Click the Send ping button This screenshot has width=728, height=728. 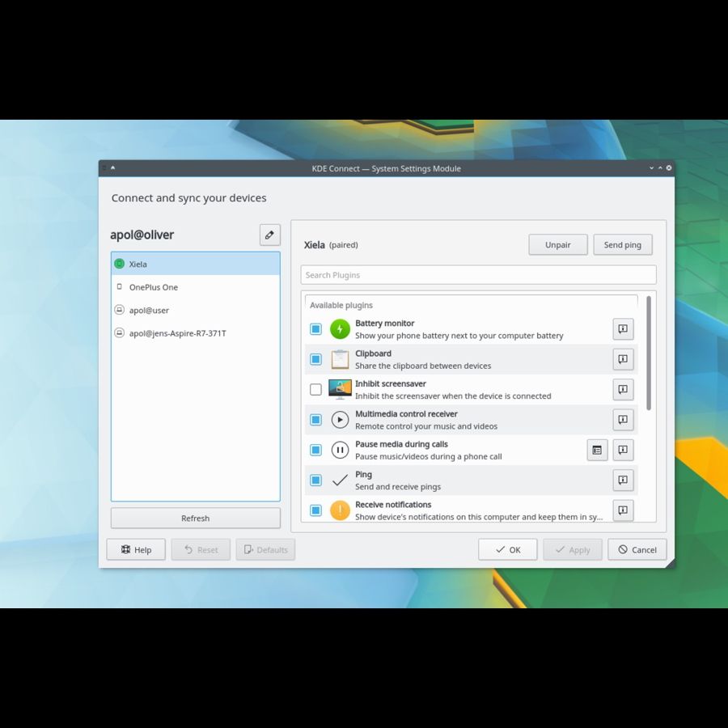point(623,244)
